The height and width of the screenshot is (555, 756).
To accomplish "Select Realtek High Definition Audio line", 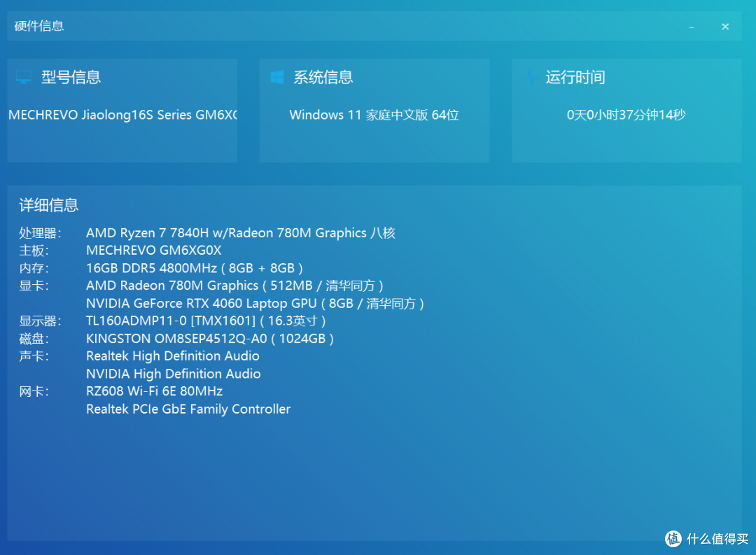I will click(173, 356).
